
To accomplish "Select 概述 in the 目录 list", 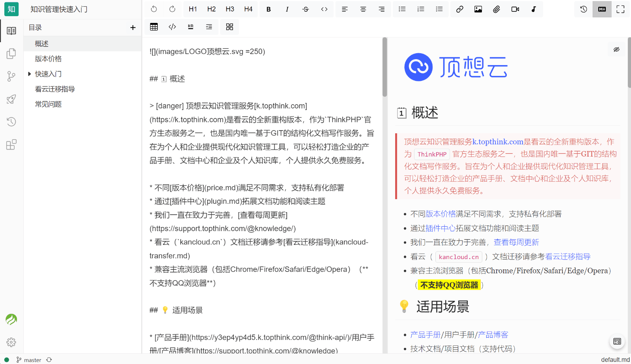I will click(41, 43).
